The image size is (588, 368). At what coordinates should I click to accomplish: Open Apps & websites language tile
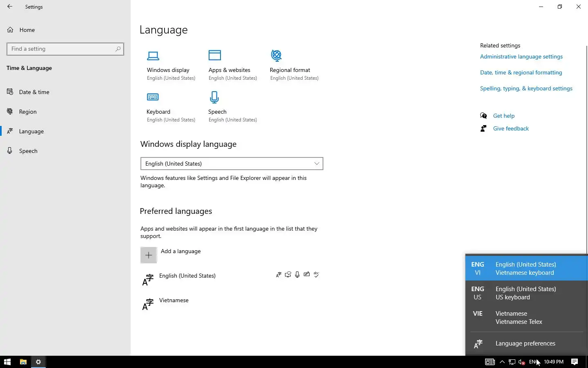pos(233,65)
